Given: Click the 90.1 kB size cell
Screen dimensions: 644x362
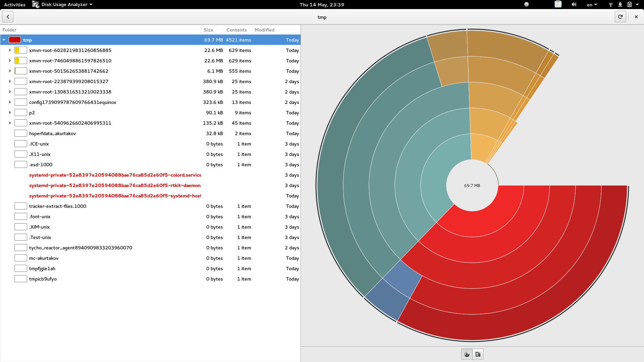Looking at the screenshot, I should click(x=214, y=113).
